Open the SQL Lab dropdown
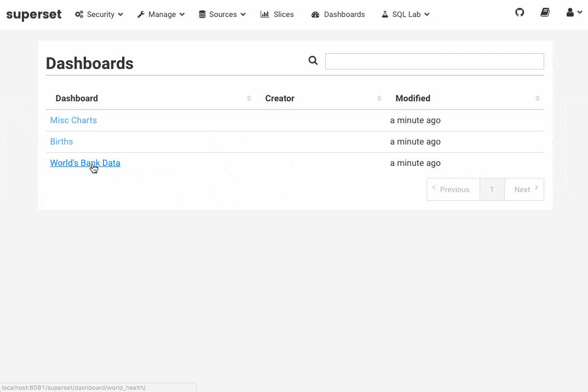 (x=406, y=15)
